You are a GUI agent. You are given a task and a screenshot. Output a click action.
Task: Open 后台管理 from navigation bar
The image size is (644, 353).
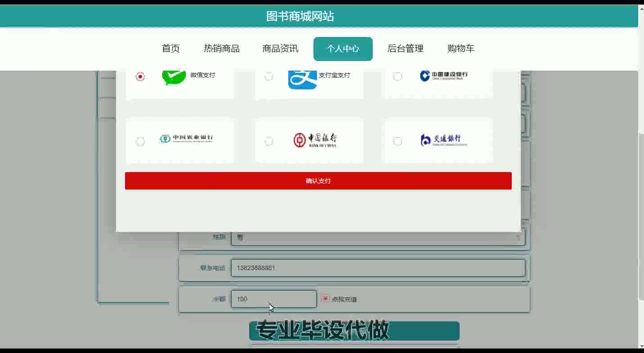click(x=406, y=49)
